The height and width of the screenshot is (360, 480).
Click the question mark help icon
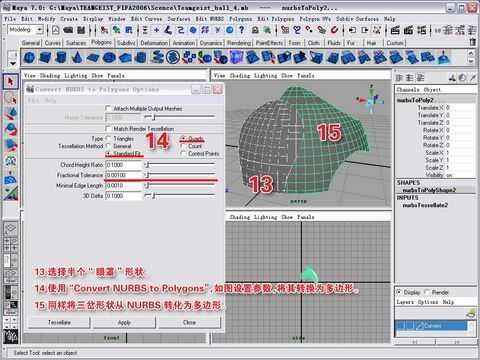pyautogui.click(x=242, y=30)
